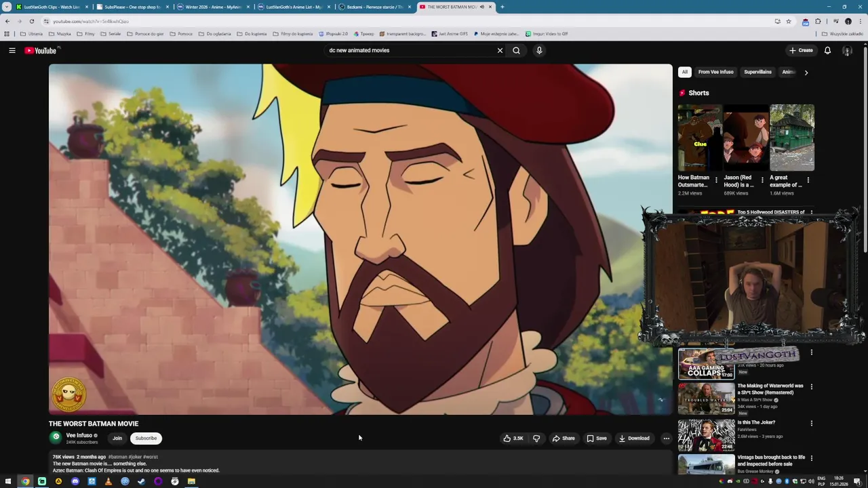The height and width of the screenshot is (488, 868).
Task: Like the video (3.5K thumbs up)
Action: point(513,438)
